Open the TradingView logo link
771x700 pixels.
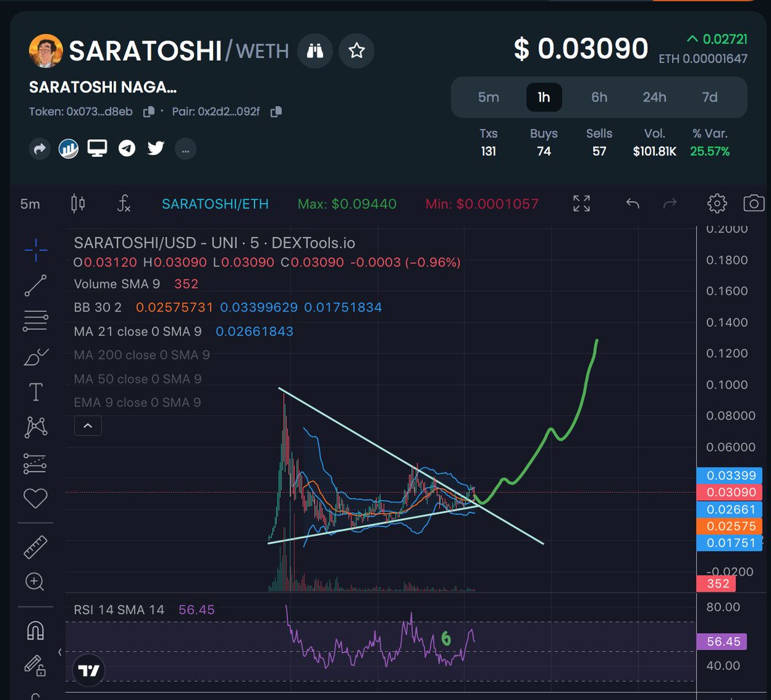[x=89, y=670]
